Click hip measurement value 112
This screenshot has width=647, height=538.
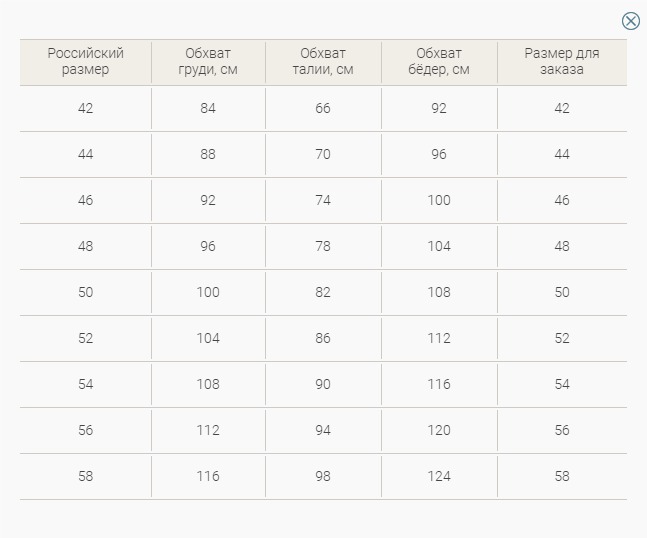click(x=439, y=338)
